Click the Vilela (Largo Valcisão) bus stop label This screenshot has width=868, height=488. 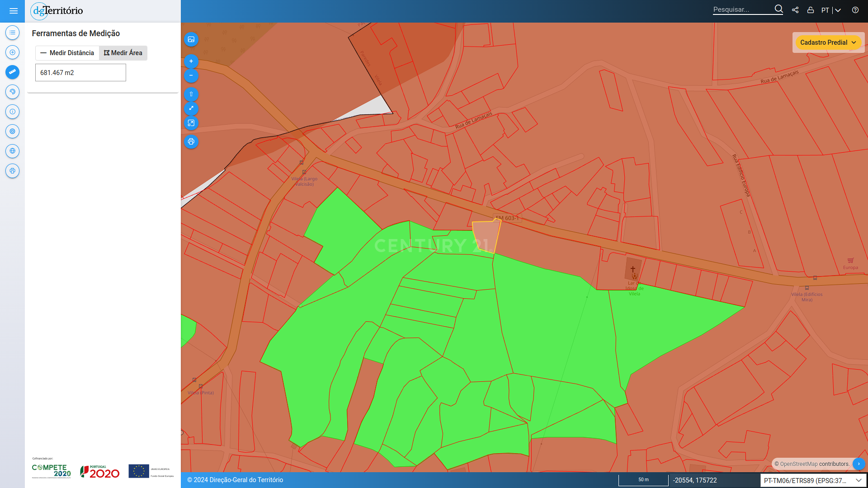(304, 181)
